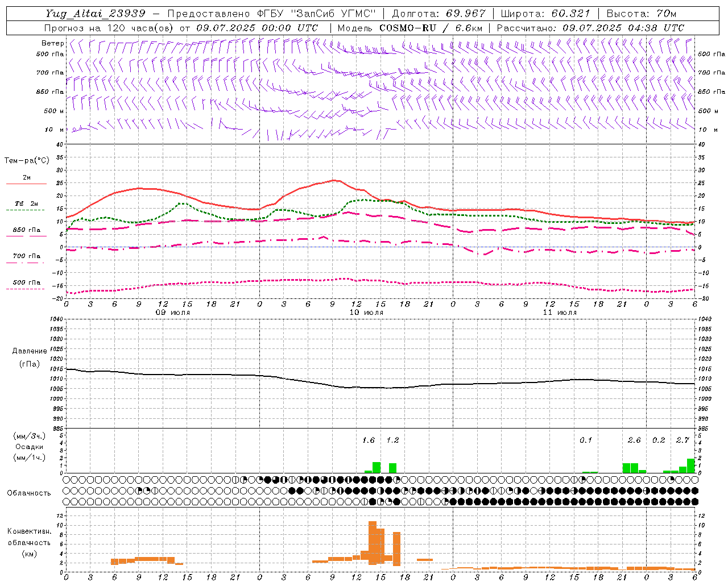Image resolution: width=728 pixels, height=582 pixels.
Task: Click the '500 м' wind level label on left
Action: (x=55, y=111)
